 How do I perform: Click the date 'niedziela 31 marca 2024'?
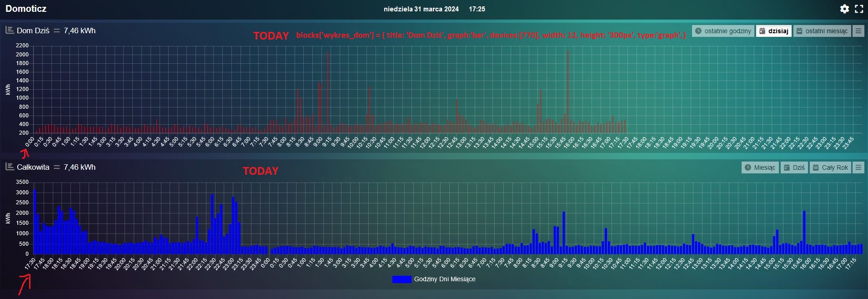[x=421, y=9]
